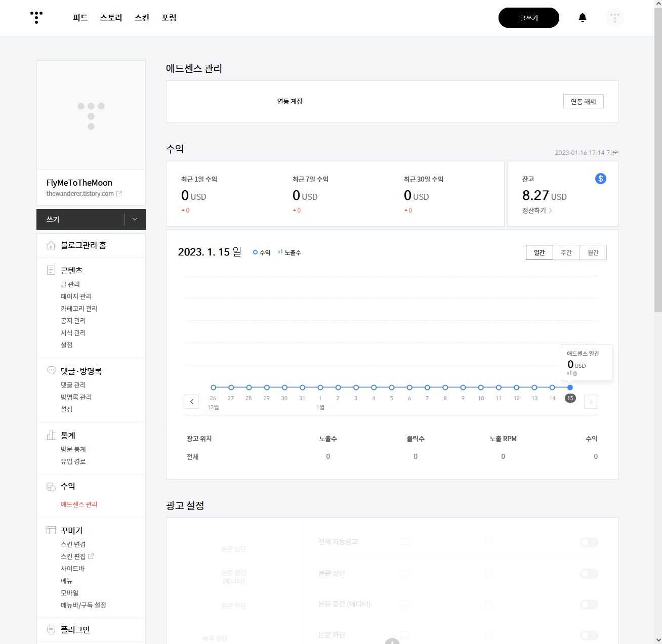This screenshot has height=644, width=662.
Task: Open 공지 관리 in sidebar
Action: (73, 321)
